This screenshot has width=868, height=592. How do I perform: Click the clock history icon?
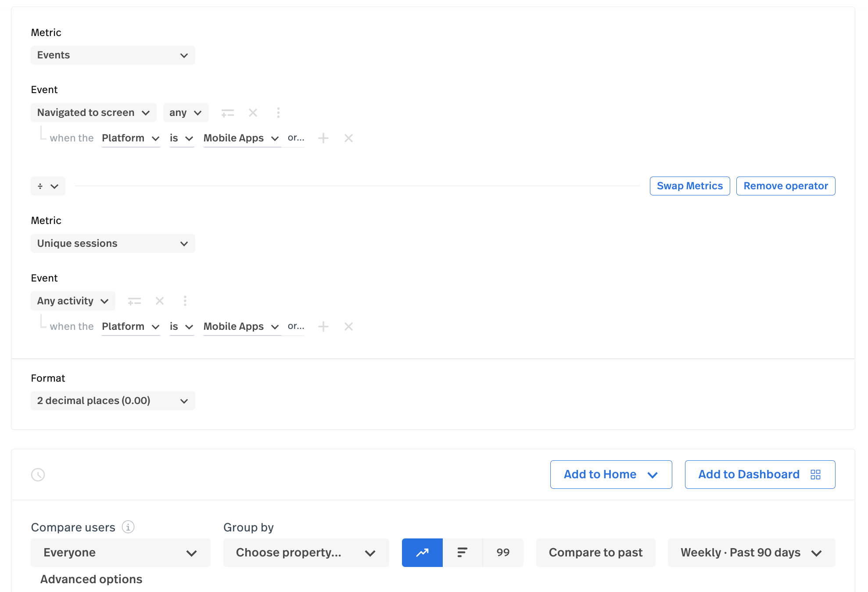tap(38, 475)
